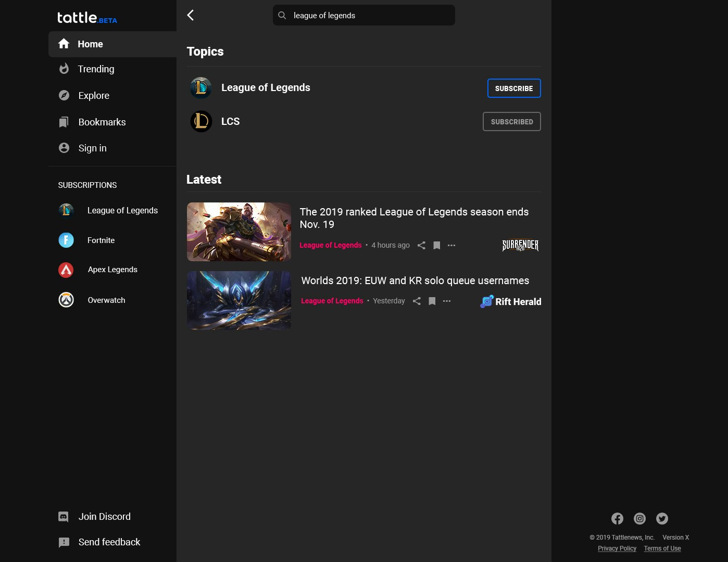Viewport: 728px width, 562px height.
Task: Click the 'SUBSCRIPTIONS' section label
Action: (87, 185)
